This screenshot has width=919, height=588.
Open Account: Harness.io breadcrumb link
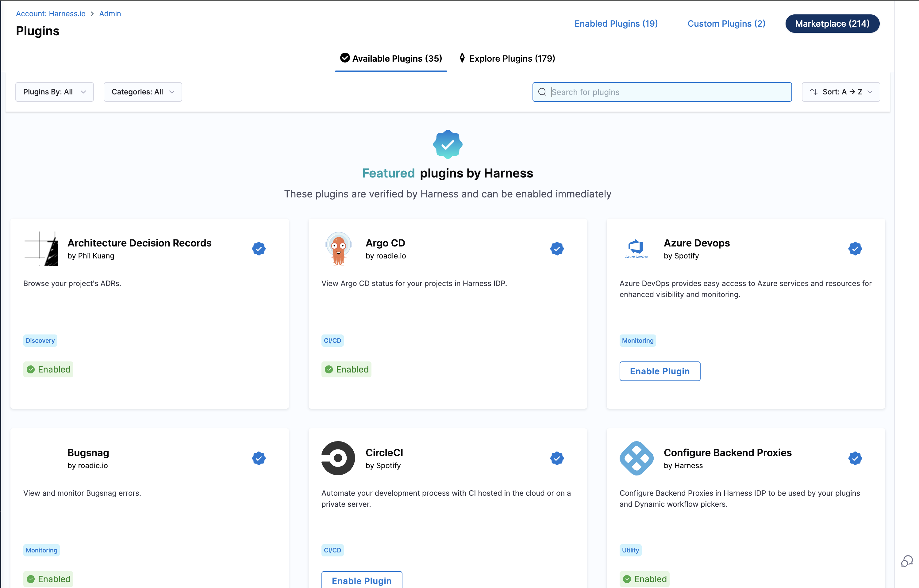click(50, 14)
